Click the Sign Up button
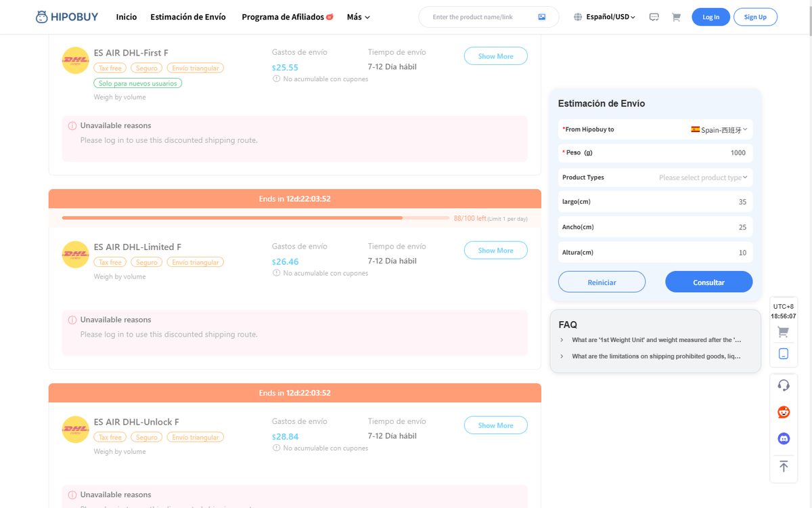Image resolution: width=812 pixels, height=508 pixels. click(755, 17)
